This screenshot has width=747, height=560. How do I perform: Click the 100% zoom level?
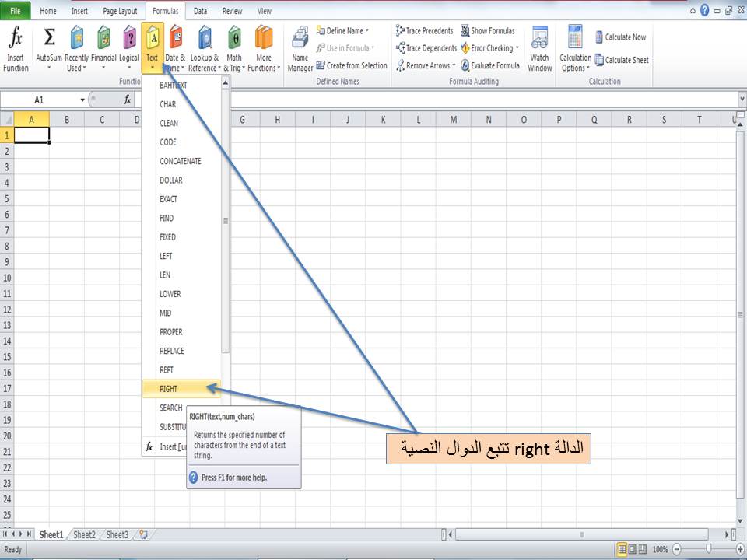660,549
